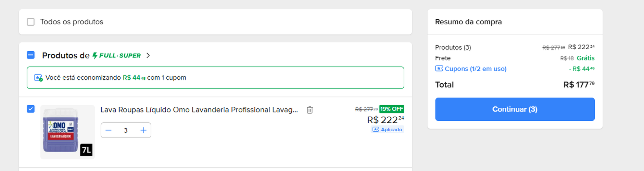This screenshot has height=171, width=644.
Task: Click the quantity field showing 3
Action: [126, 130]
